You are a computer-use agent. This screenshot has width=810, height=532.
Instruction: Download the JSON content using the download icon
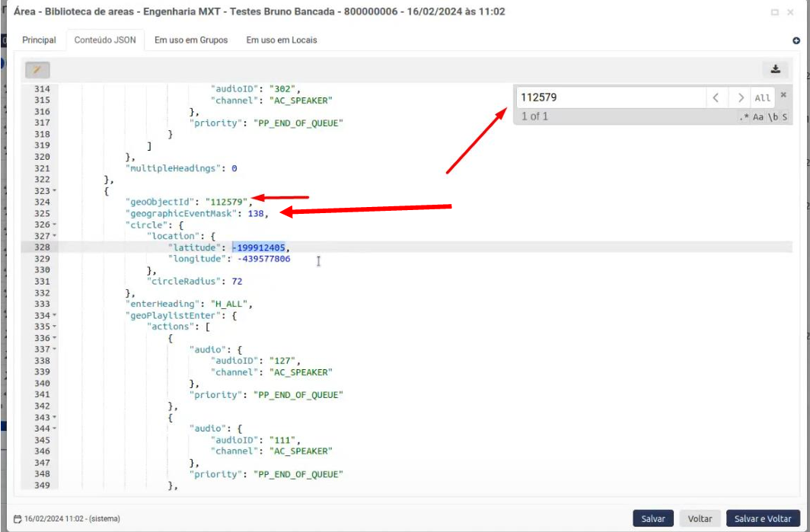[x=775, y=69]
